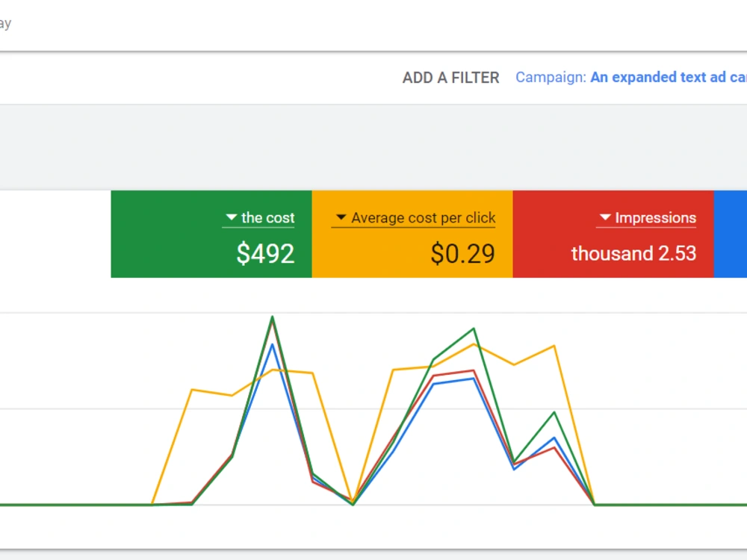Open the Campaign expanded text ad filter

pos(630,78)
